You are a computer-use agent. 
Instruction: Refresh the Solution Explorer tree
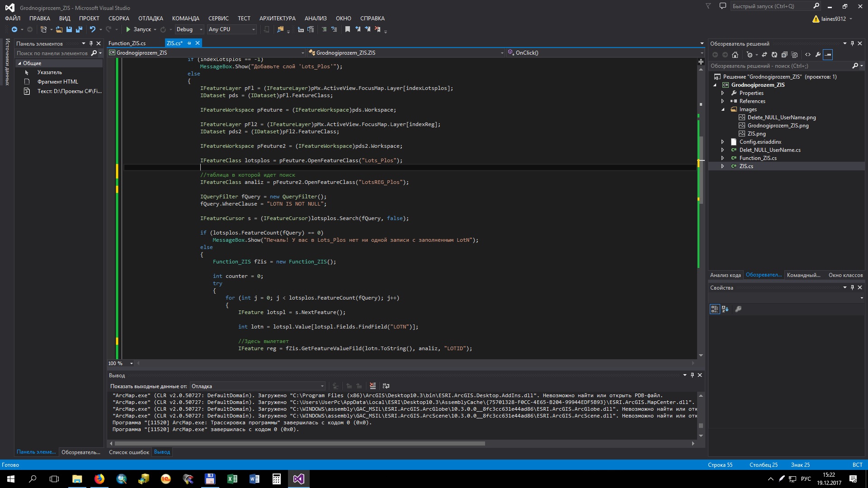pos(774,55)
